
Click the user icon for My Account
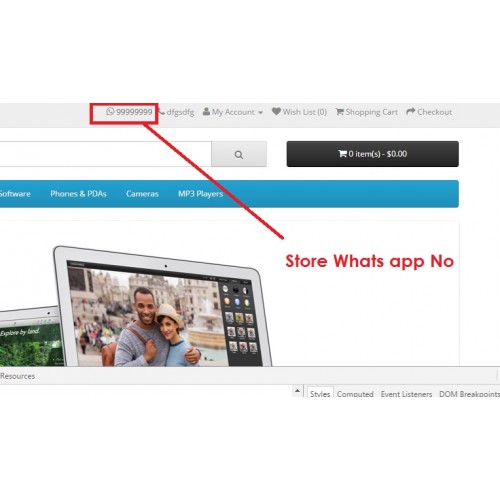pyautogui.click(x=206, y=112)
